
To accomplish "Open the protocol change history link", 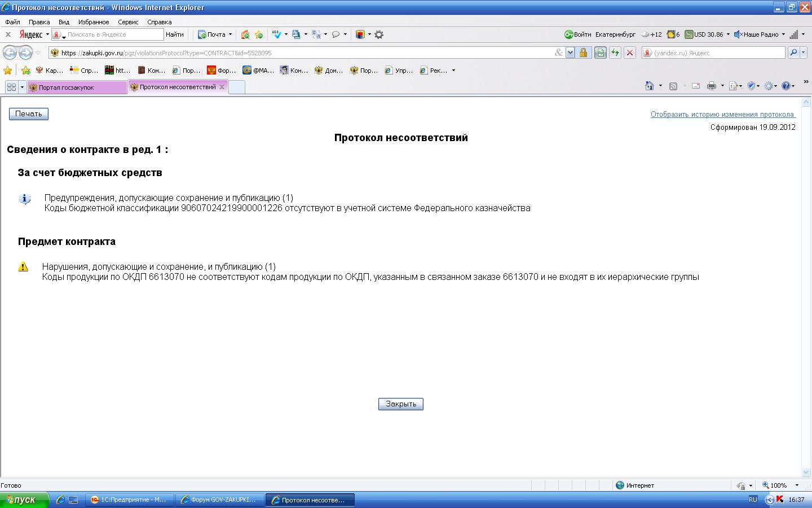I will 722,114.
